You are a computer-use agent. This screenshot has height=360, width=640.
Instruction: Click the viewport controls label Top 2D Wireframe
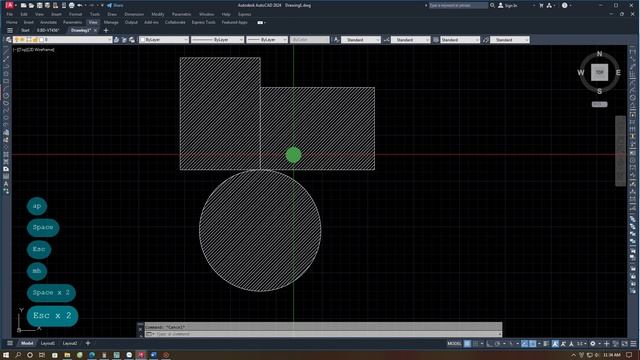(34, 49)
